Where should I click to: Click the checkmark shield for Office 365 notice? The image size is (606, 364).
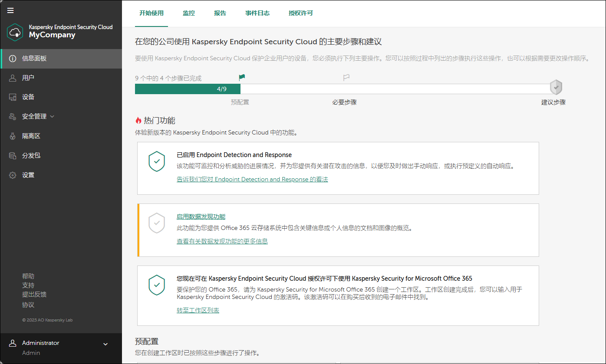[157, 285]
